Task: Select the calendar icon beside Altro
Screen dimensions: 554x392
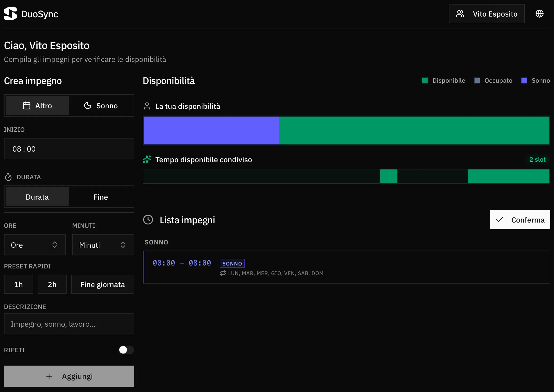Action: pos(26,105)
